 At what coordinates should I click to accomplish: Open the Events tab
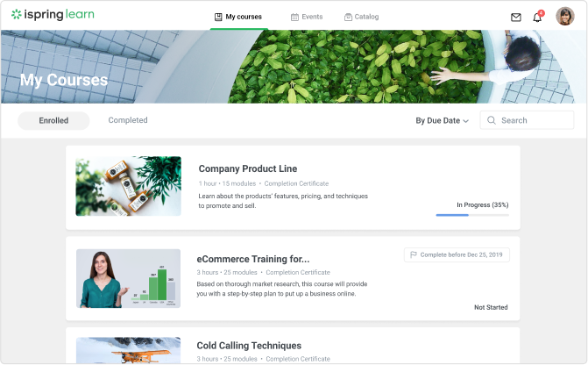coord(307,17)
